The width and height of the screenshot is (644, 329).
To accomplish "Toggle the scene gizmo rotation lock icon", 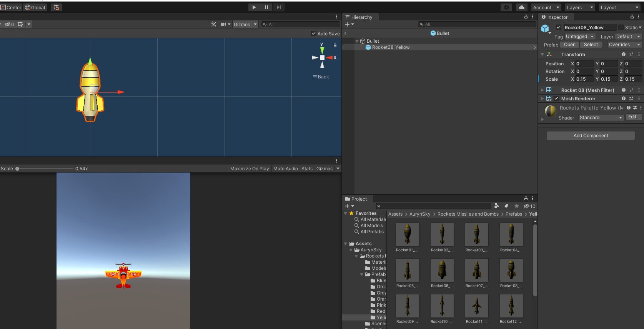I will (x=335, y=45).
